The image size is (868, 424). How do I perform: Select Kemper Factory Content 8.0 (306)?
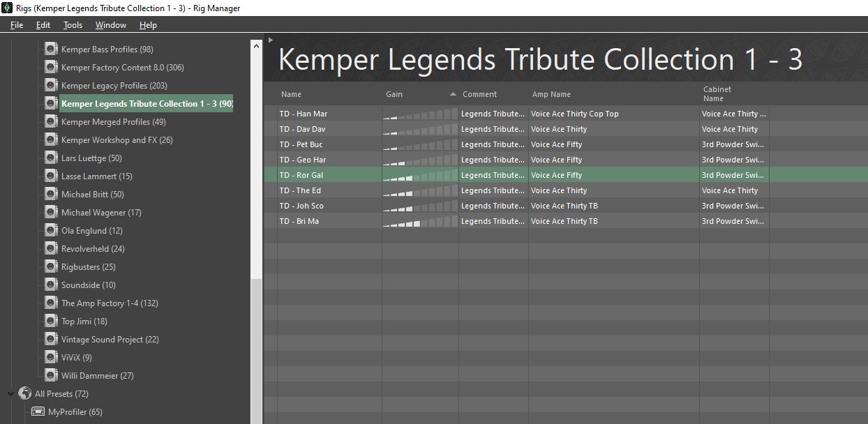tap(123, 68)
